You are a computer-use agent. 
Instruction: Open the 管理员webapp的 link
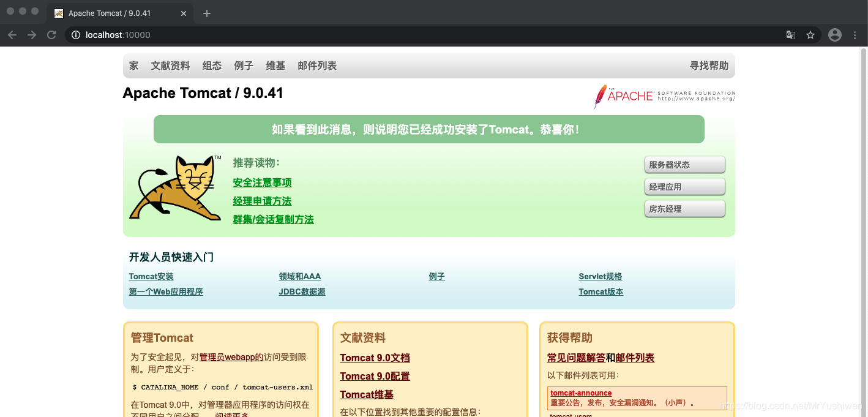(x=231, y=356)
